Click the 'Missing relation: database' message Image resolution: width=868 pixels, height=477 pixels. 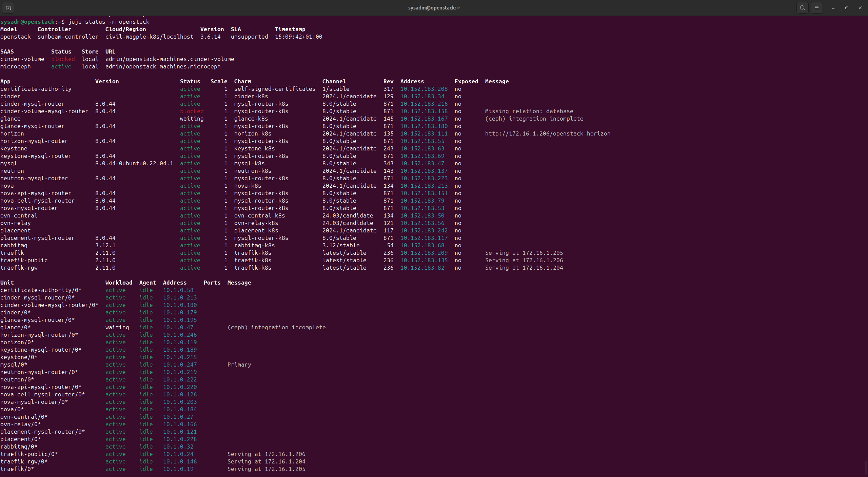pos(529,111)
